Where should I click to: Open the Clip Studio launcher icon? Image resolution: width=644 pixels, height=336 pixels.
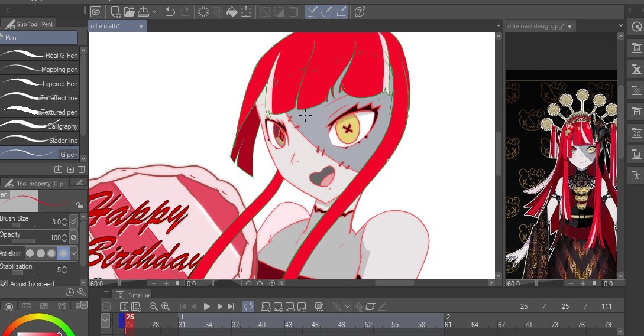pyautogui.click(x=96, y=12)
